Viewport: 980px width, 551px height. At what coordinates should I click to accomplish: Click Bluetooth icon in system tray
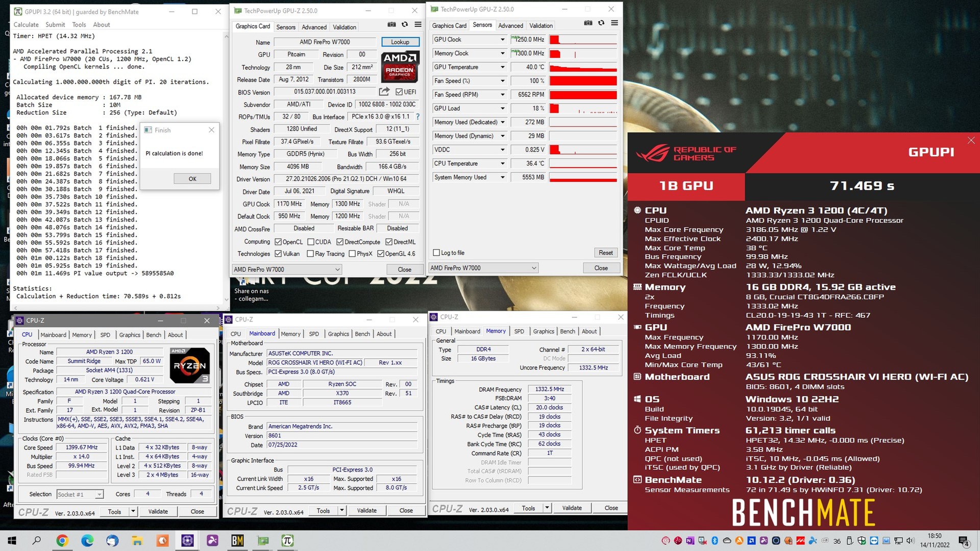715,541
